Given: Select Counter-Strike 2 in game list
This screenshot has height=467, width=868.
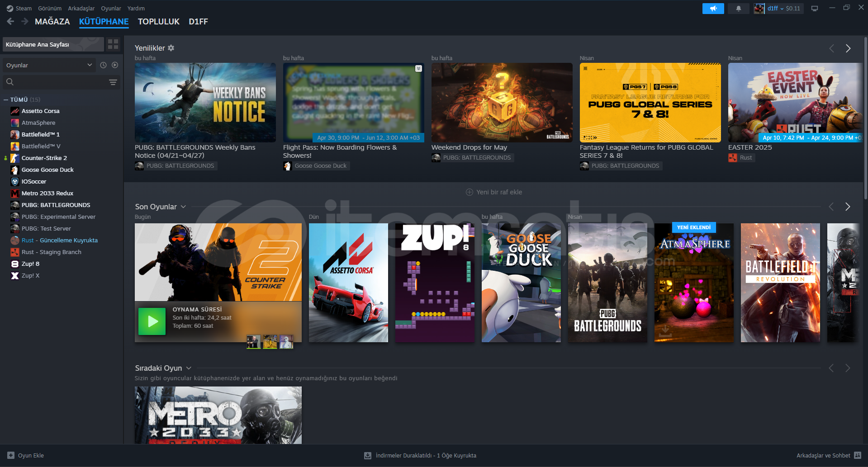Looking at the screenshot, I should click(x=44, y=158).
